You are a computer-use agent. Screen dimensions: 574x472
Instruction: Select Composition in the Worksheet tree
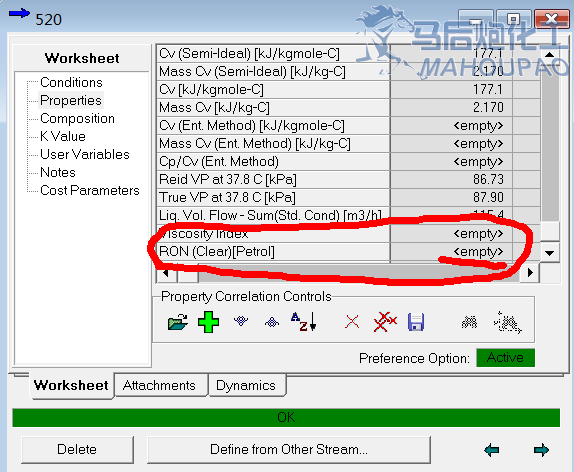click(77, 118)
